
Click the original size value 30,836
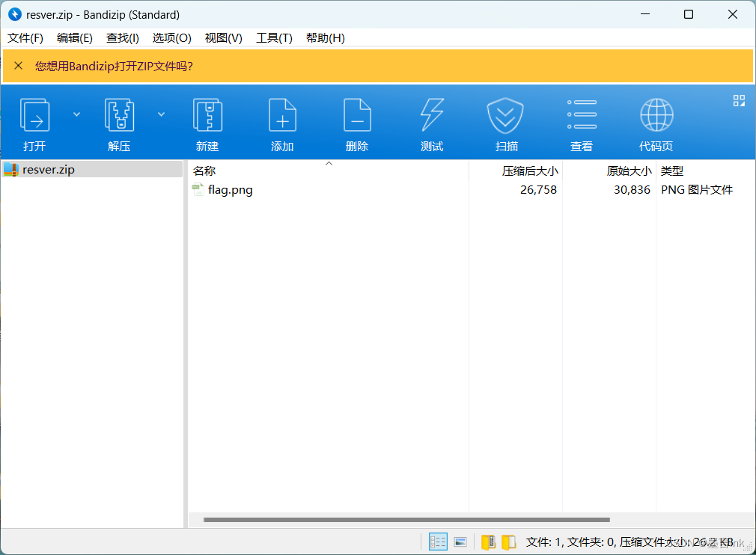pyautogui.click(x=632, y=190)
